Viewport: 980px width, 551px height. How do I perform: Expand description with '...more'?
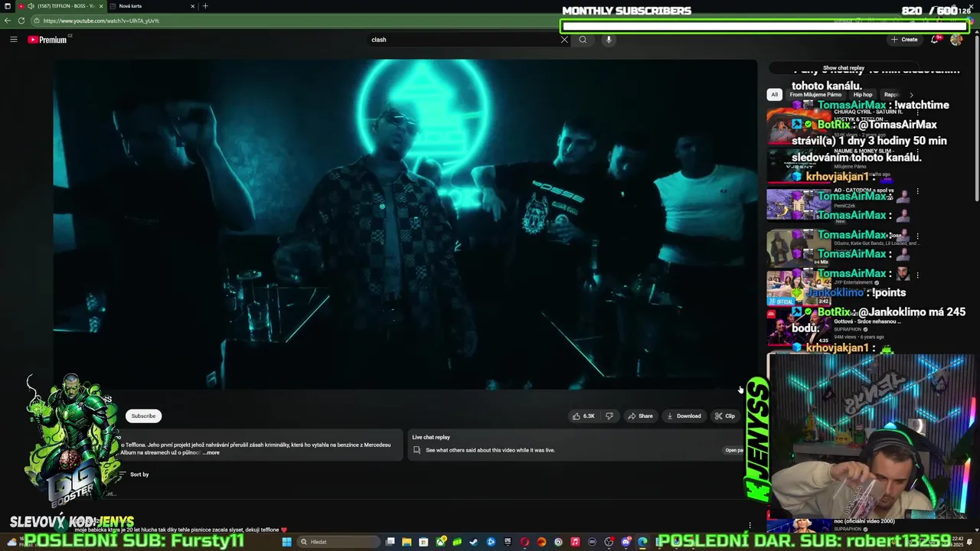point(211,452)
